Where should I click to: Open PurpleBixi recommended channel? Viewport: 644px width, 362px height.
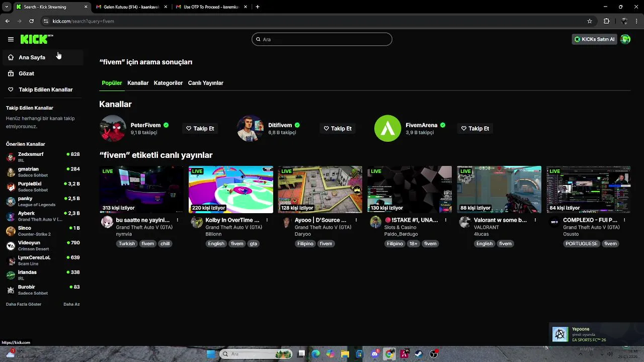[x=42, y=187]
